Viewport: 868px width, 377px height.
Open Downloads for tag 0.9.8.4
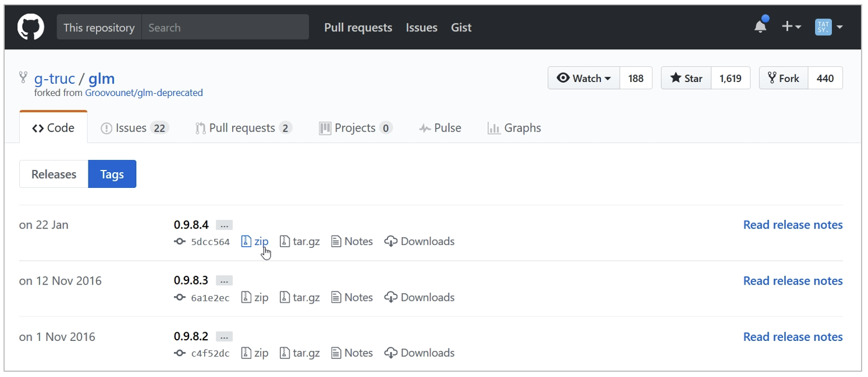pos(420,241)
